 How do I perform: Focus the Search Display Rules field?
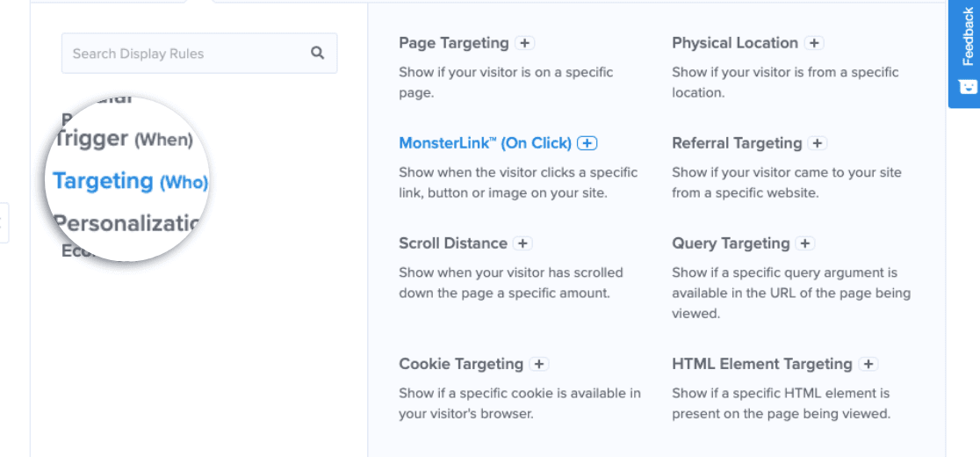pos(199,53)
